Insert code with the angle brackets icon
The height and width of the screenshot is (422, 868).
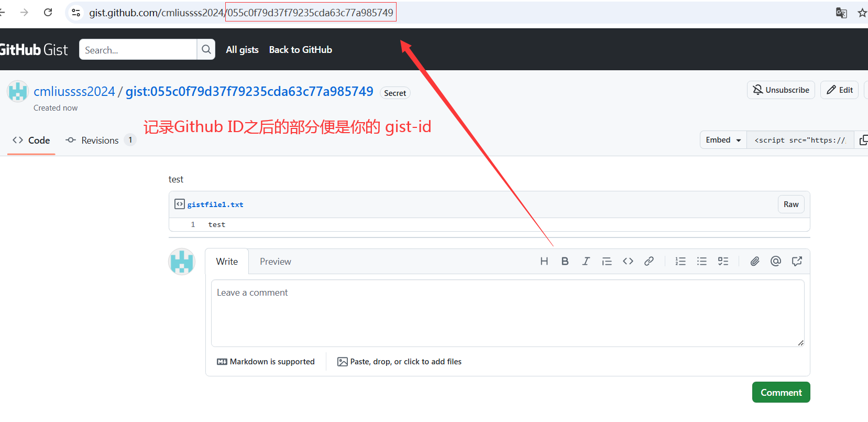[628, 261]
